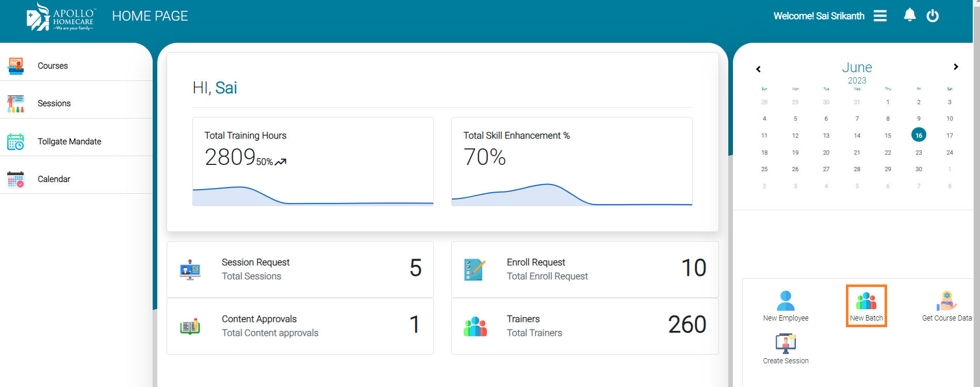Click the Apollo Homecare logo
Image resolution: width=980 pixels, height=387 pixels.
(x=60, y=17)
